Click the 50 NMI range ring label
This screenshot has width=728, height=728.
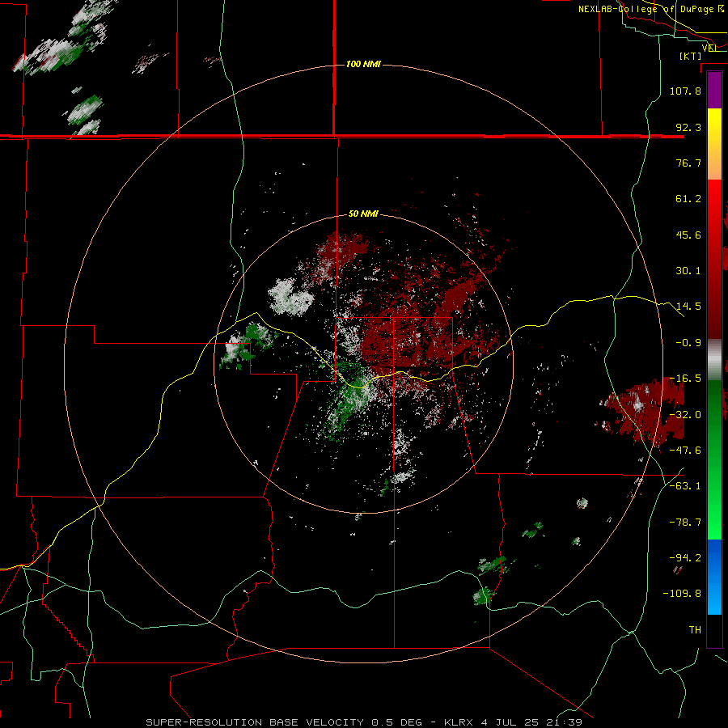(363, 214)
